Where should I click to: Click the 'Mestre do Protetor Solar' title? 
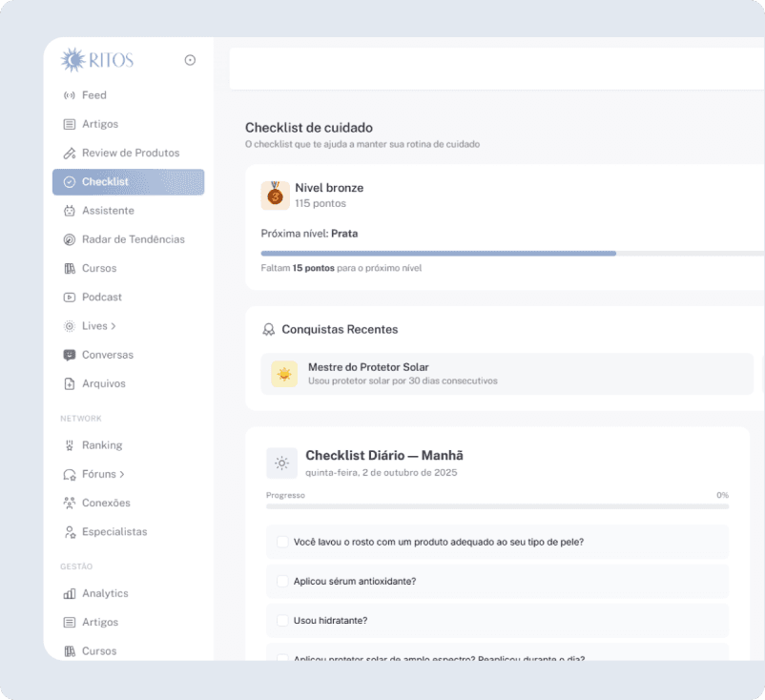(x=368, y=367)
